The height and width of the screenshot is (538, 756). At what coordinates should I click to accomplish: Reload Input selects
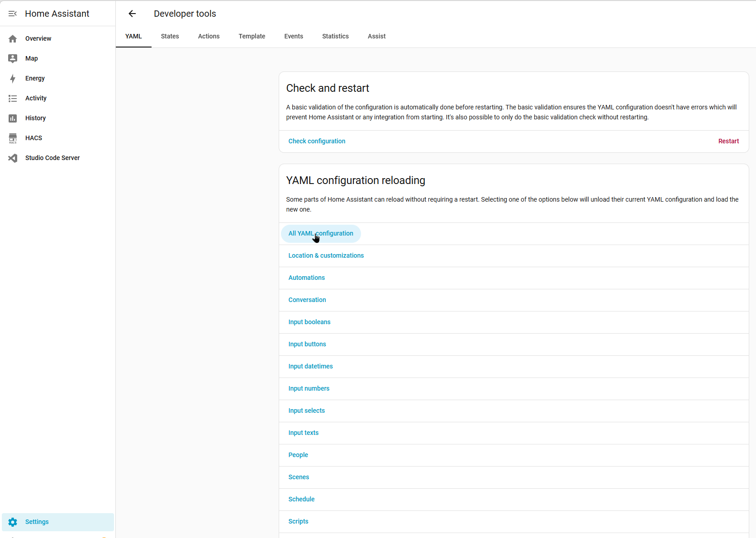pyautogui.click(x=306, y=411)
